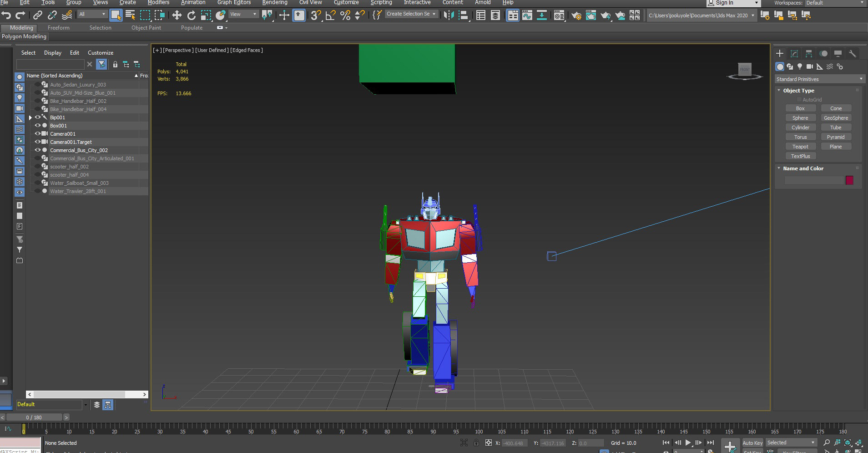Screen dimensions: 868x453
Task: Select the Select and Place tool
Action: [x=221, y=15]
